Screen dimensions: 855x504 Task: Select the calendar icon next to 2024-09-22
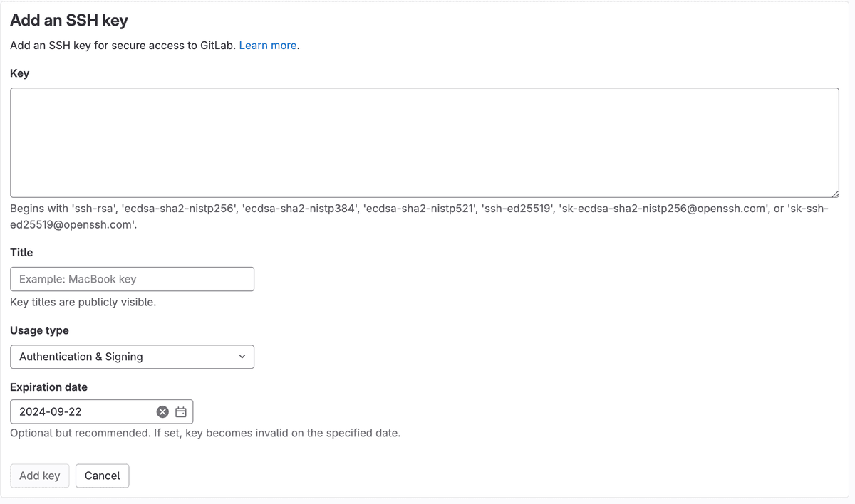click(180, 411)
